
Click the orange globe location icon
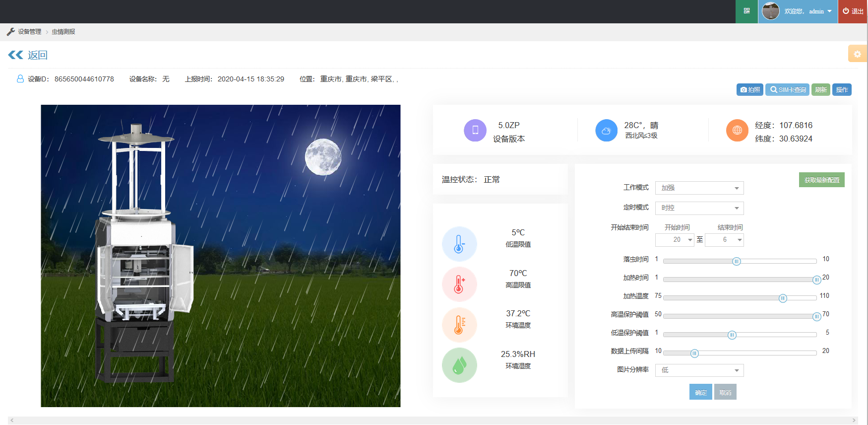[x=737, y=131]
